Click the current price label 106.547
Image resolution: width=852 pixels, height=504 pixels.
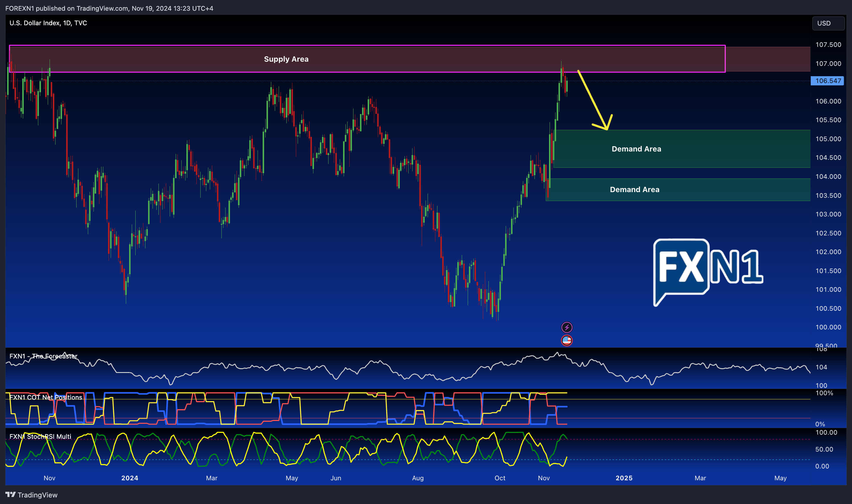click(x=828, y=81)
